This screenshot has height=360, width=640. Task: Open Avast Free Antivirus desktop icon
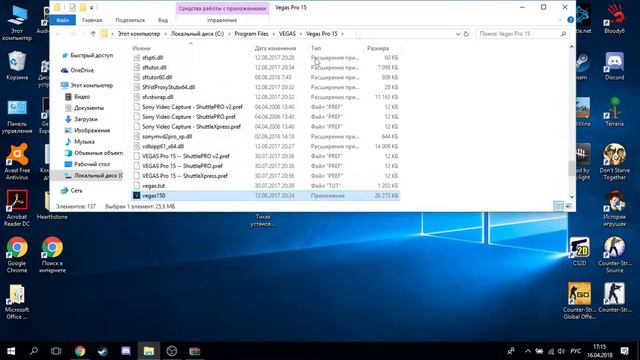(x=17, y=162)
